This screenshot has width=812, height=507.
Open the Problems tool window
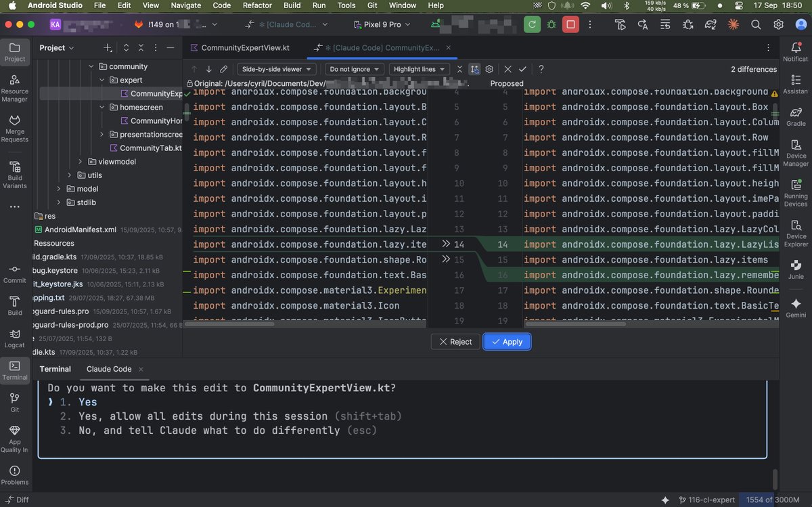pos(15,475)
